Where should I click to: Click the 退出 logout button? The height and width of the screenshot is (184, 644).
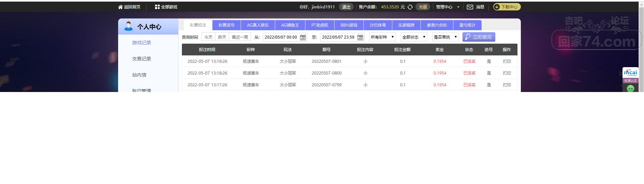[x=346, y=7]
